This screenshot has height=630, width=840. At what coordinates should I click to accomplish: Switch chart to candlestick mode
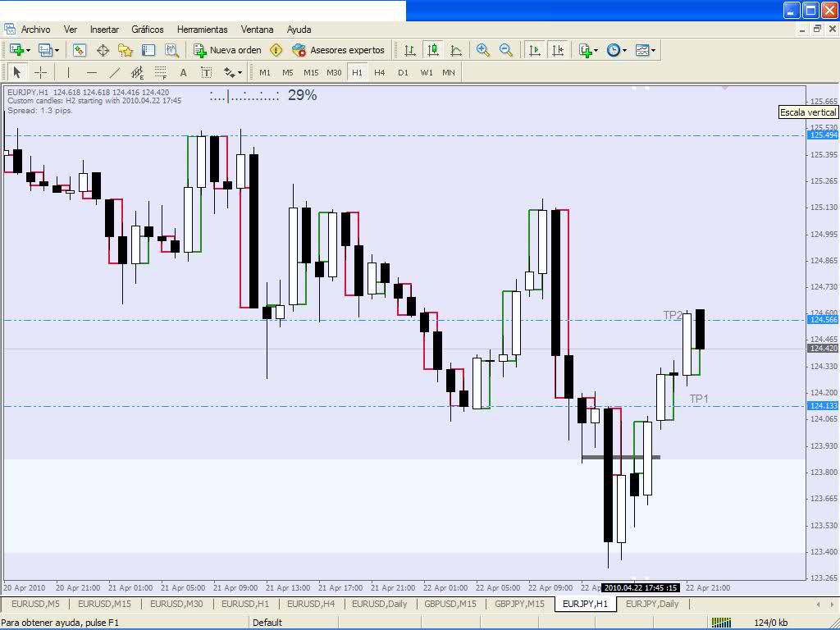[x=433, y=50]
